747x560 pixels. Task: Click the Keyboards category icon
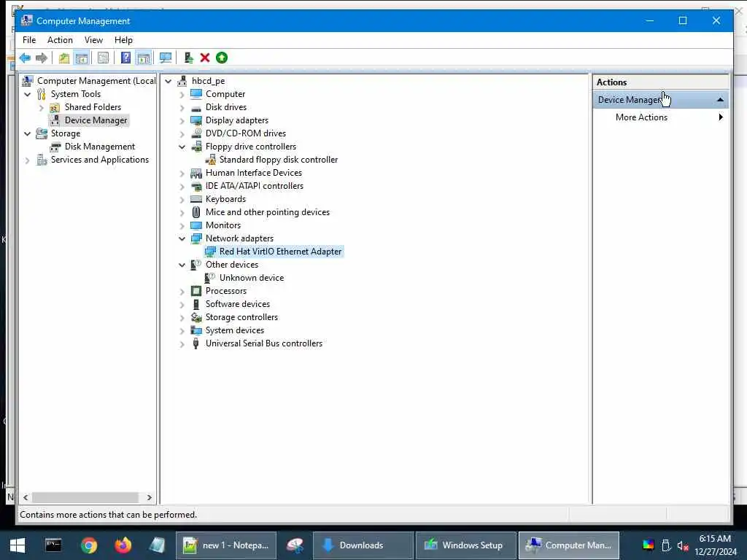click(x=196, y=199)
